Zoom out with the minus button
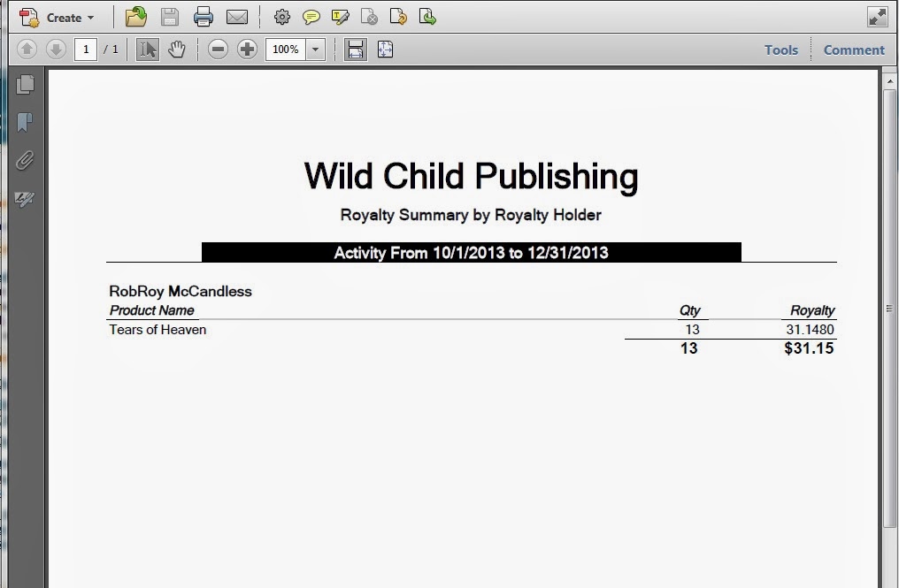 218,50
